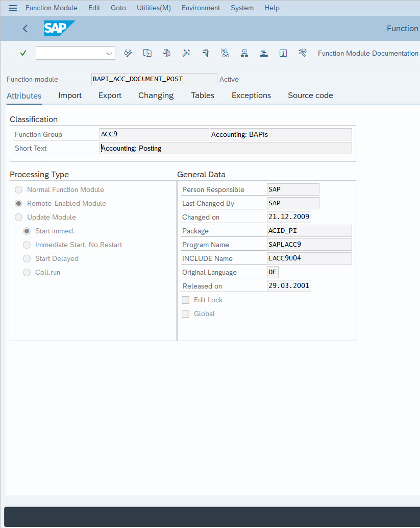Viewport: 420px width, 528px height.
Task: Open the Where-Used List icon
Action: pyautogui.click(x=225, y=53)
